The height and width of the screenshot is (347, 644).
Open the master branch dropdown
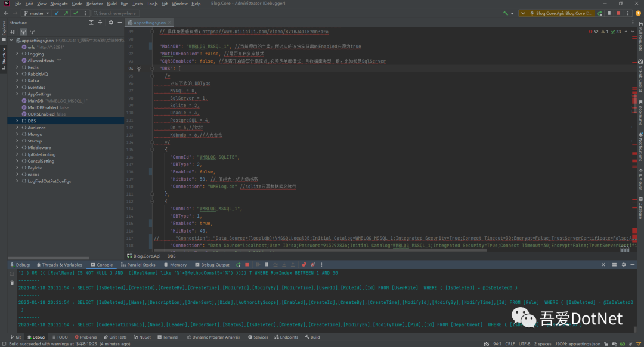(37, 13)
